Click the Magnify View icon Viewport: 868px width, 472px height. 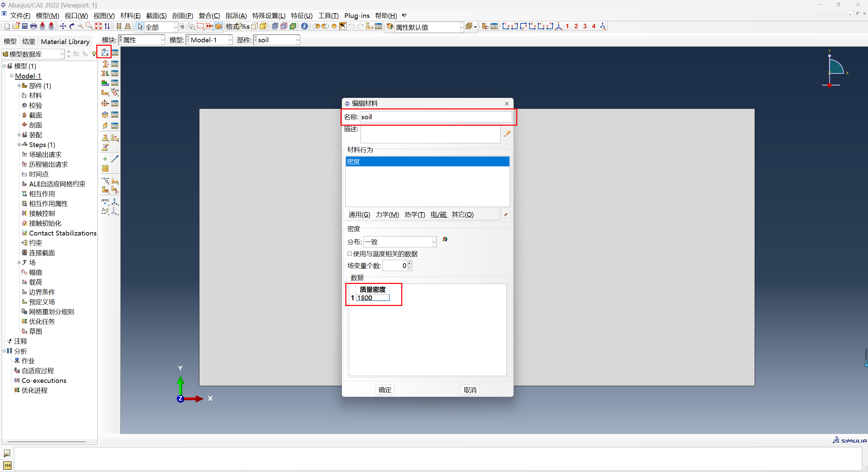click(x=80, y=26)
